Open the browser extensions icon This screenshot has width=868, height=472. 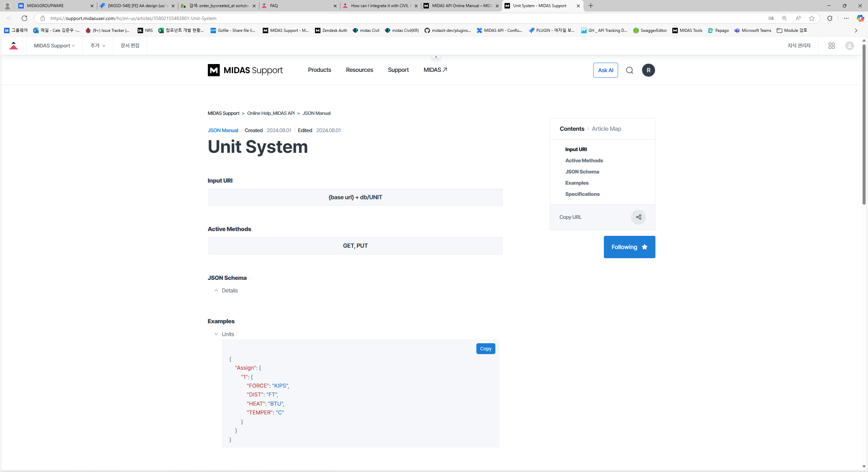(x=830, y=18)
